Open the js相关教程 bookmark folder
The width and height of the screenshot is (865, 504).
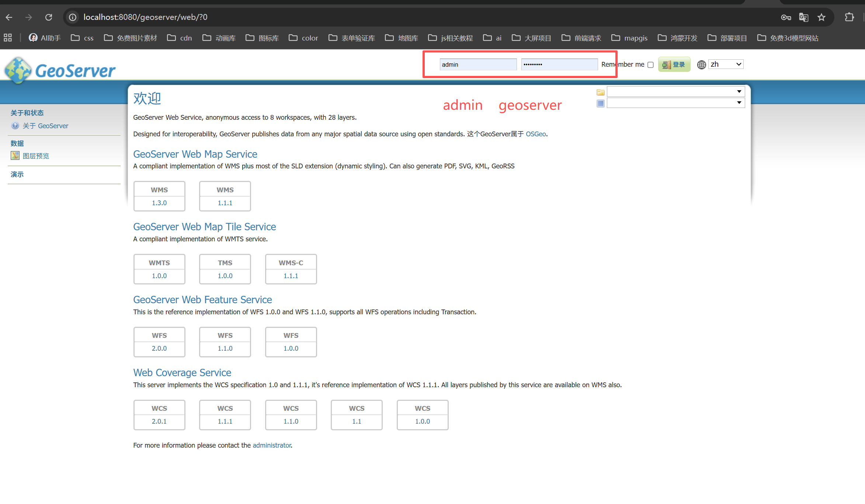tap(451, 38)
